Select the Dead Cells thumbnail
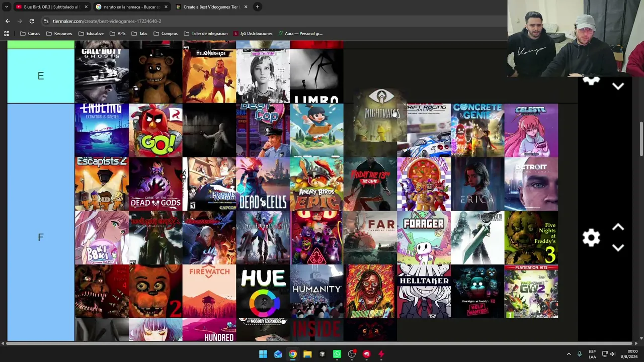The height and width of the screenshot is (362, 644). pyautogui.click(x=263, y=184)
